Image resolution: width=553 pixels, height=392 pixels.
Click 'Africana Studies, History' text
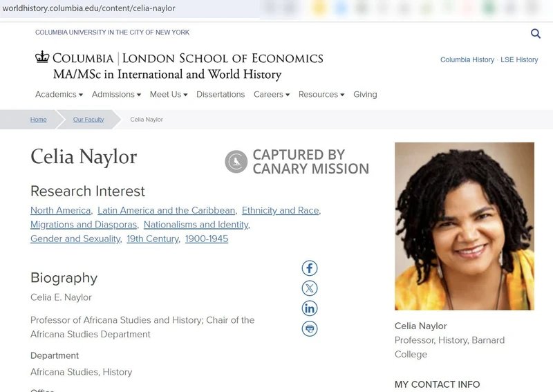point(82,372)
